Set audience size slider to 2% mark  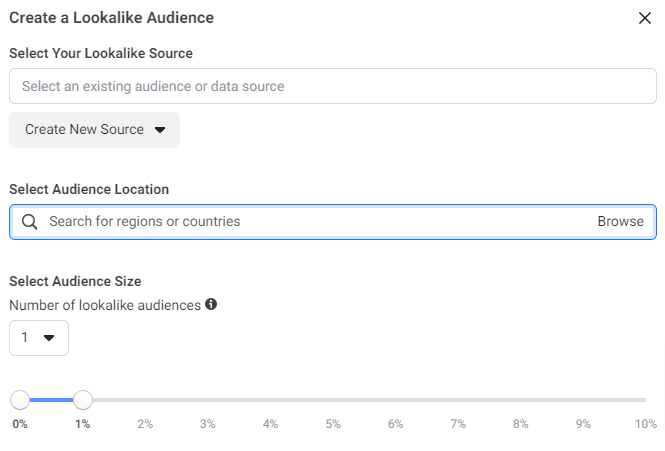145,401
